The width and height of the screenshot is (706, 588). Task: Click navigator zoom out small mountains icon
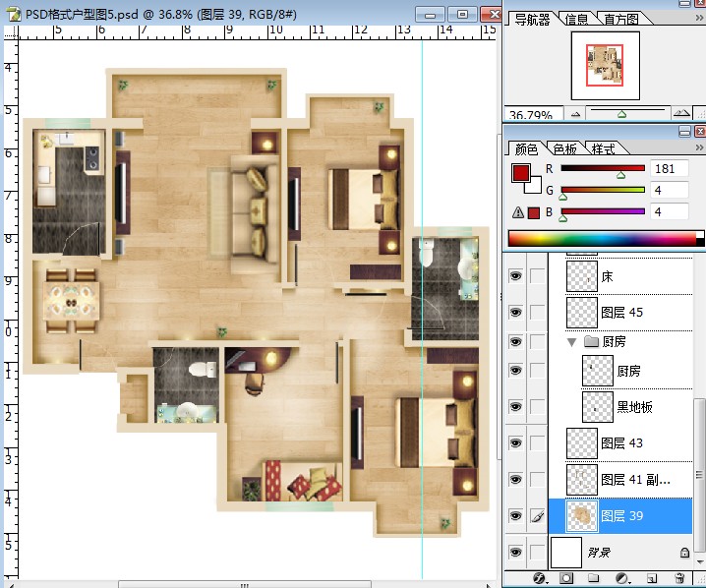coord(575,115)
